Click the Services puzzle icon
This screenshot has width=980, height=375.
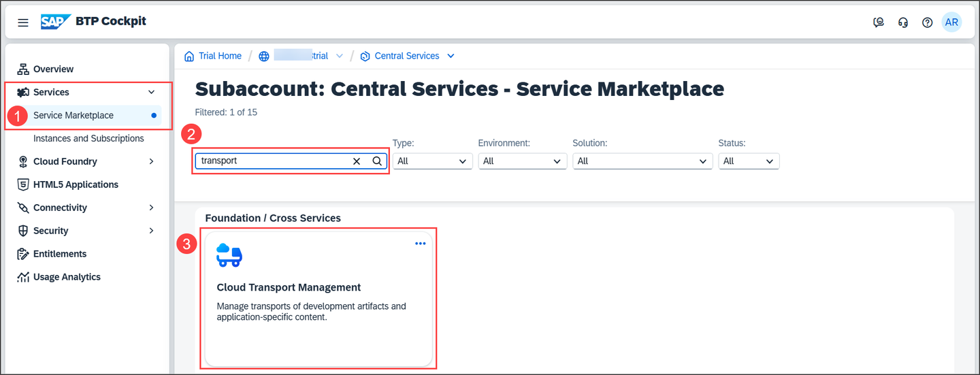click(x=22, y=92)
